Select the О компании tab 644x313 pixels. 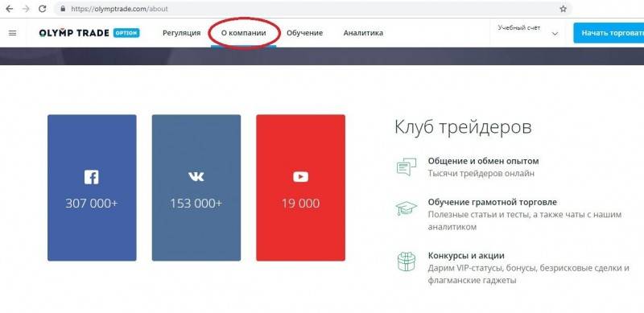(244, 33)
